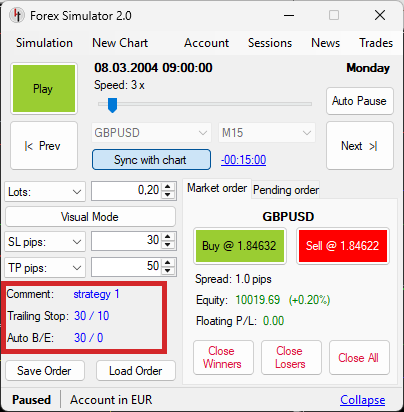The height and width of the screenshot is (412, 404).
Task: Click the Auto Pause button
Action: [x=360, y=101]
